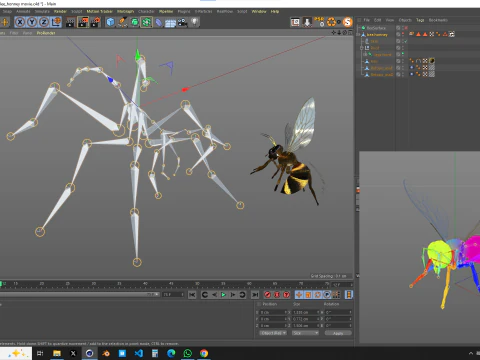Toggle the Z-axis lock icon

click(44, 22)
